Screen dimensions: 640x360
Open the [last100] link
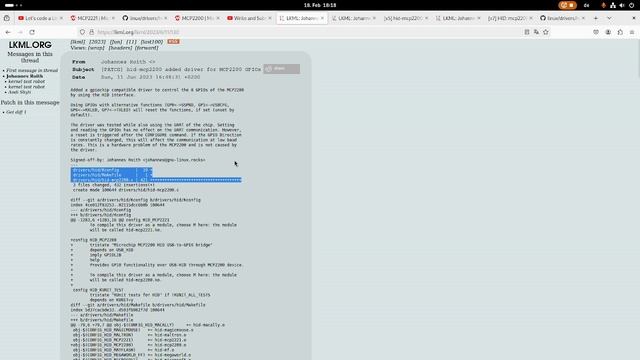[152, 42]
